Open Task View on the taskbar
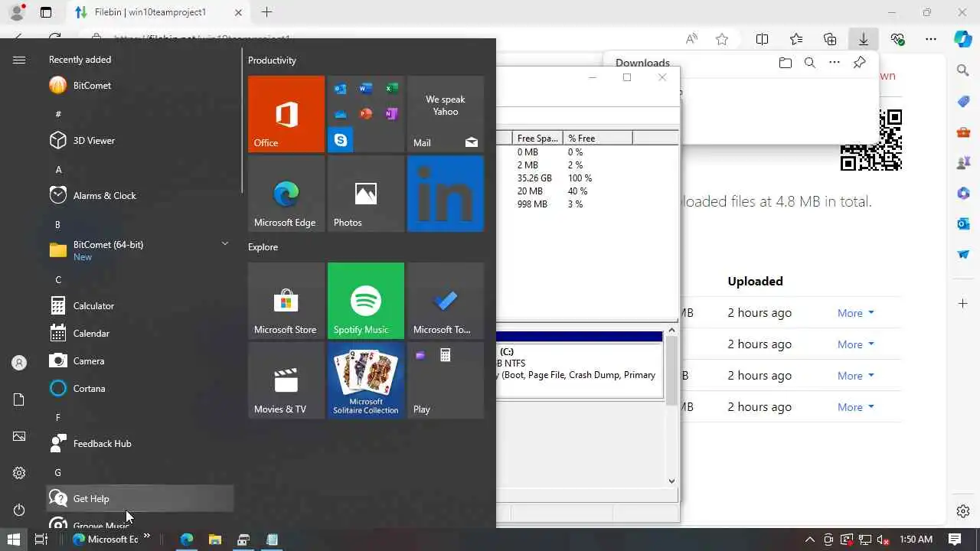Screen dimensions: 980x551 41,540
